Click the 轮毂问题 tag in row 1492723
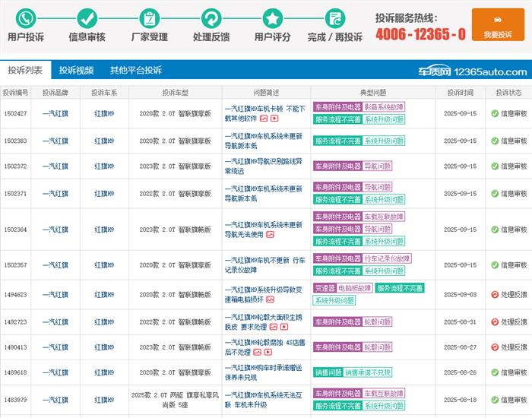Screen dimensions: 532x418 point(378,321)
